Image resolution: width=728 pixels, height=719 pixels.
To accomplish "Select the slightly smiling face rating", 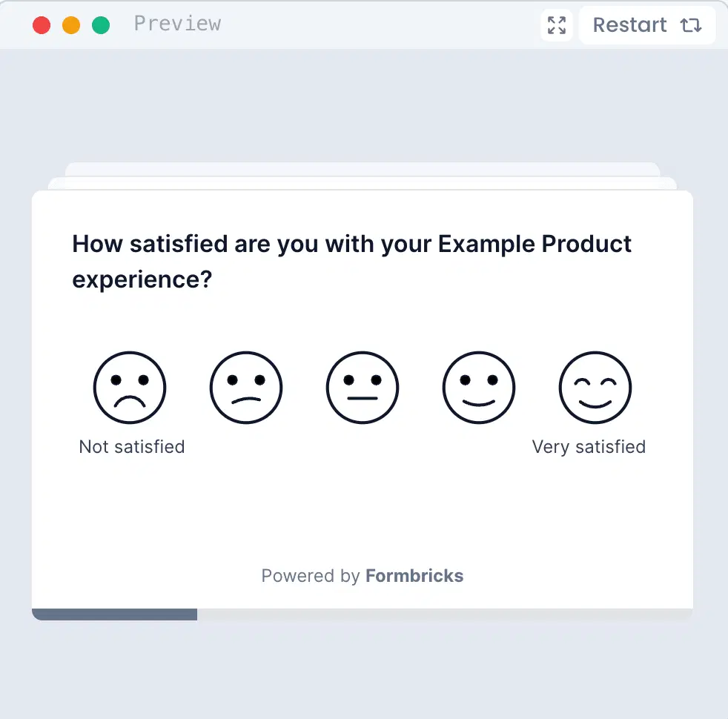I will pos(479,388).
